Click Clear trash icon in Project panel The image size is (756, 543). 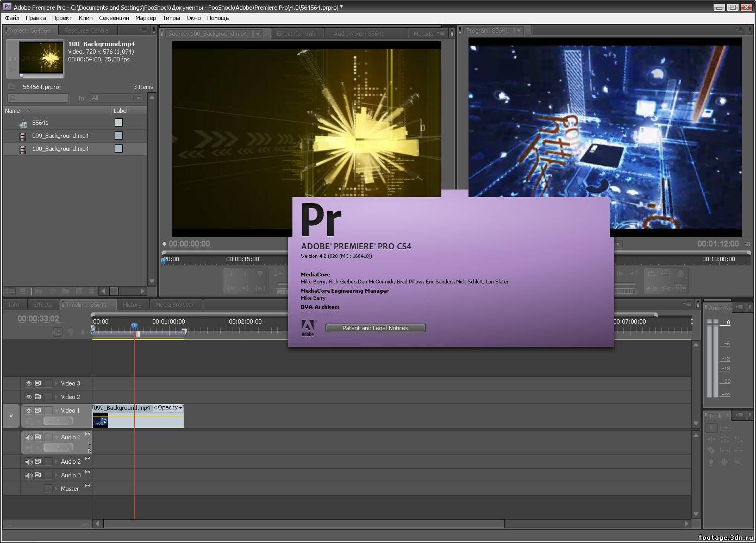(91, 291)
